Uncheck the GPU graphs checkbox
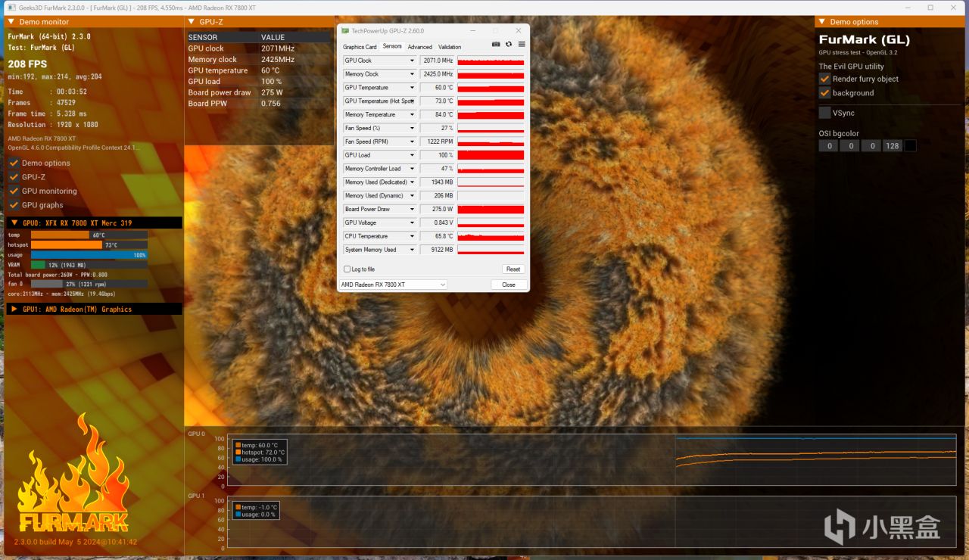Viewport: 969px width, 560px height. pyautogui.click(x=14, y=205)
